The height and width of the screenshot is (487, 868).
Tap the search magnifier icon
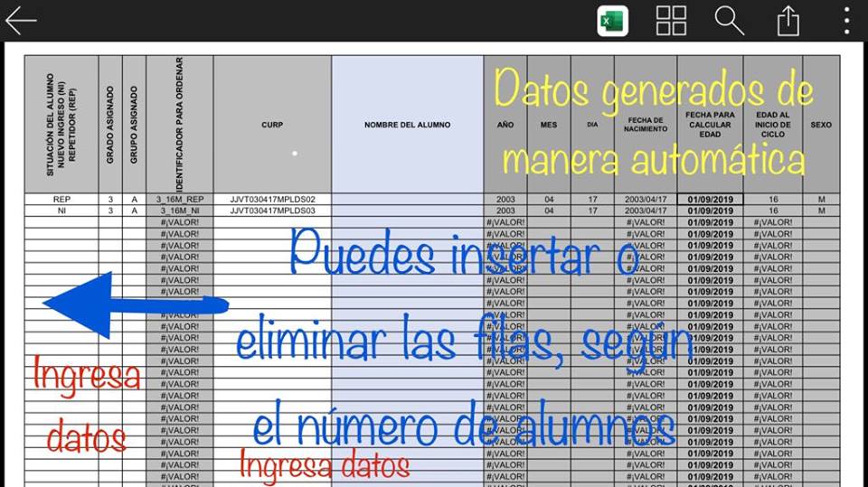click(x=729, y=21)
